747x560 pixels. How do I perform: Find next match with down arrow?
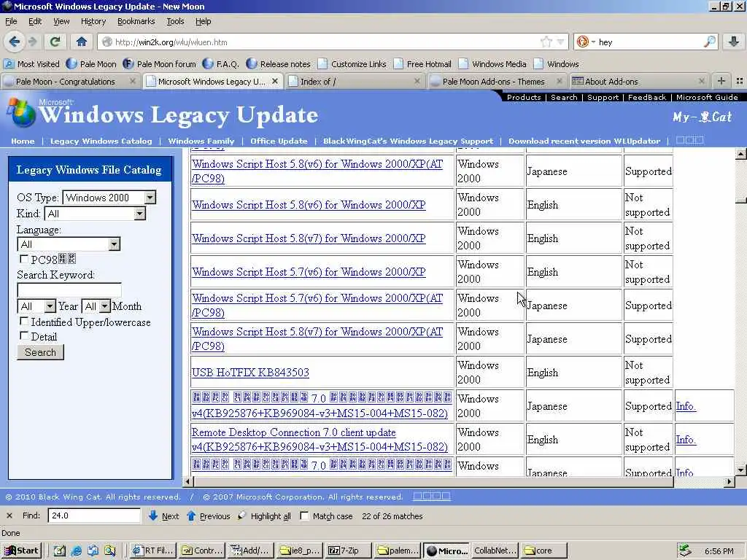tap(164, 516)
